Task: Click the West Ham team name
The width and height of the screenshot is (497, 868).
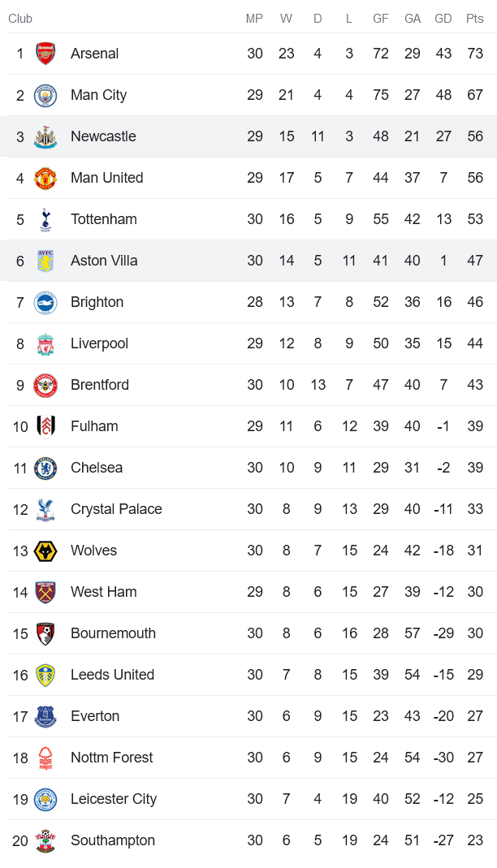Action: click(x=103, y=592)
